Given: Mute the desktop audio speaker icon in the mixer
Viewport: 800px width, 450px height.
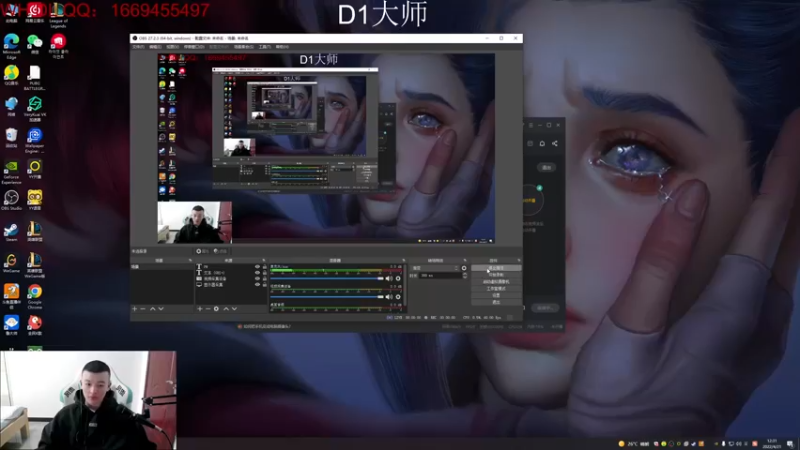Looking at the screenshot, I should point(389,279).
